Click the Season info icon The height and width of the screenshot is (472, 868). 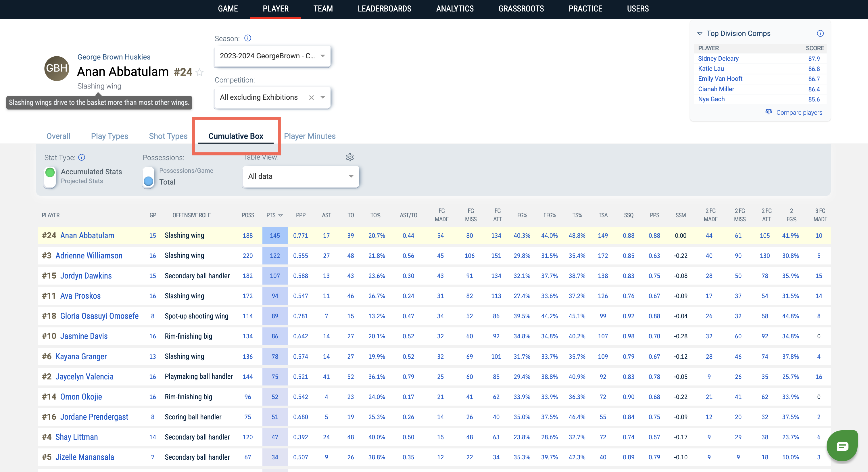tap(248, 38)
